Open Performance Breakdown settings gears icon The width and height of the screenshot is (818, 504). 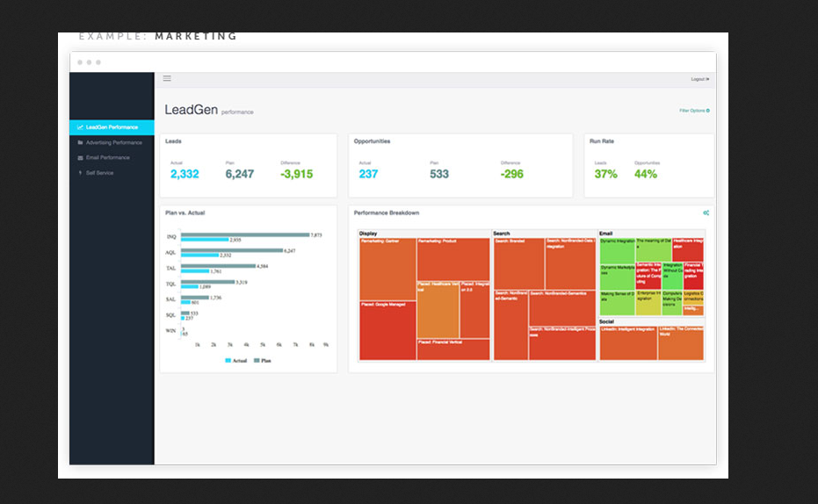(706, 213)
